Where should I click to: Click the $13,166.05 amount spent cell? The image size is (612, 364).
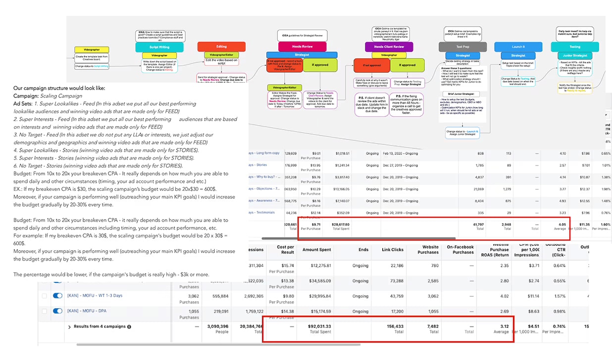[x=342, y=189]
